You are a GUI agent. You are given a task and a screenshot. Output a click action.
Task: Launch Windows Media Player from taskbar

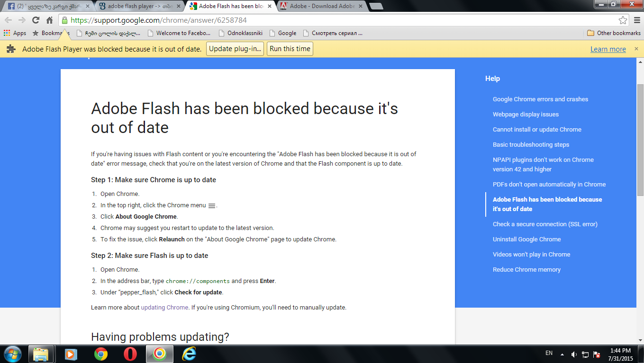(x=71, y=354)
